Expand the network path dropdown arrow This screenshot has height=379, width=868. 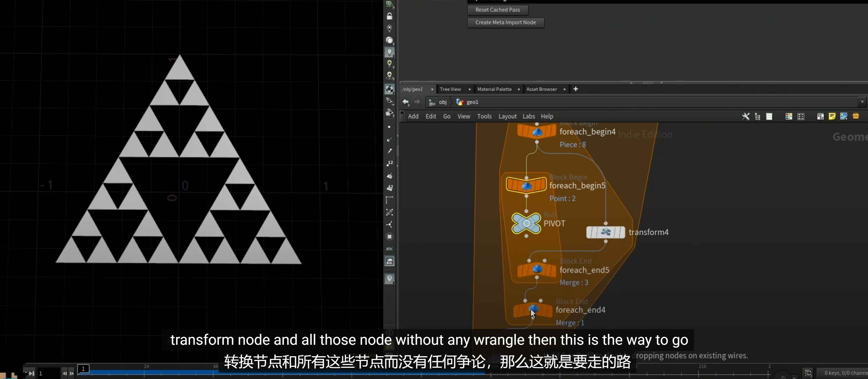pos(862,102)
